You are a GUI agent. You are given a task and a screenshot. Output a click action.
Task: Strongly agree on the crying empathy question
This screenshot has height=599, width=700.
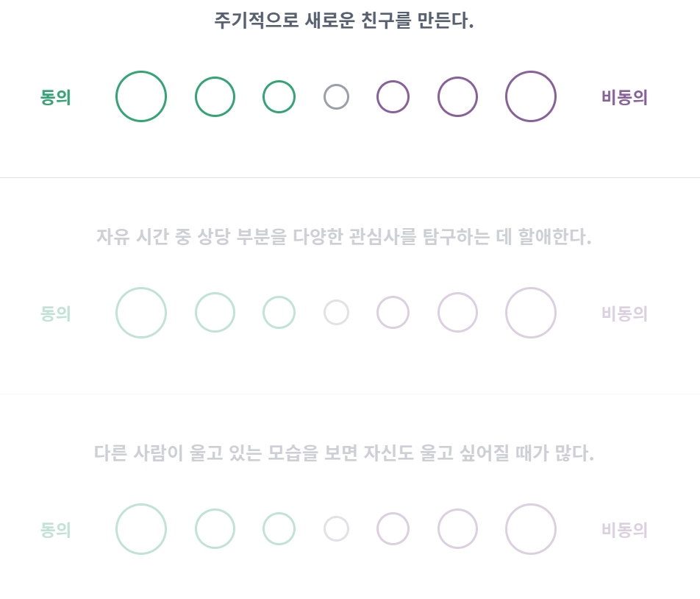(x=140, y=528)
